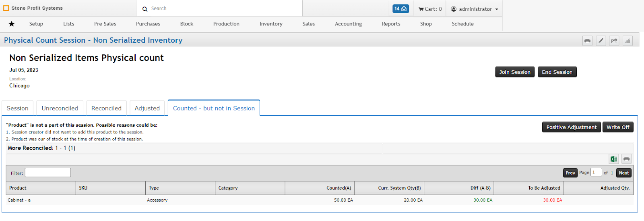Click the share/export arrow icon
This screenshot has width=644, height=221.
[x=614, y=41]
